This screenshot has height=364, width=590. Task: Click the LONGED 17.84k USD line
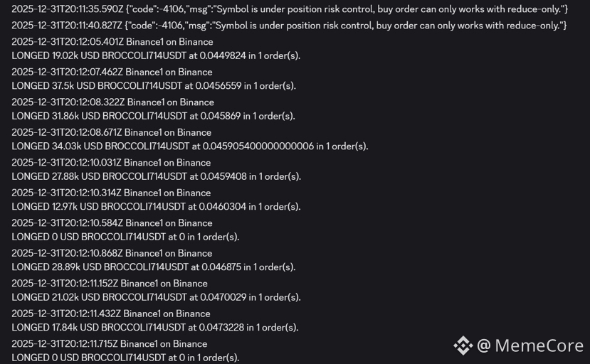155,328
